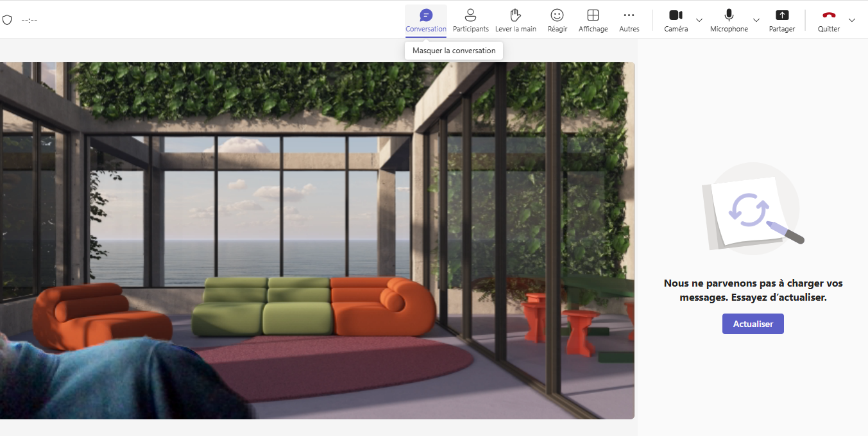Expand the Caméra options chevron
868x436 pixels.
coord(699,21)
